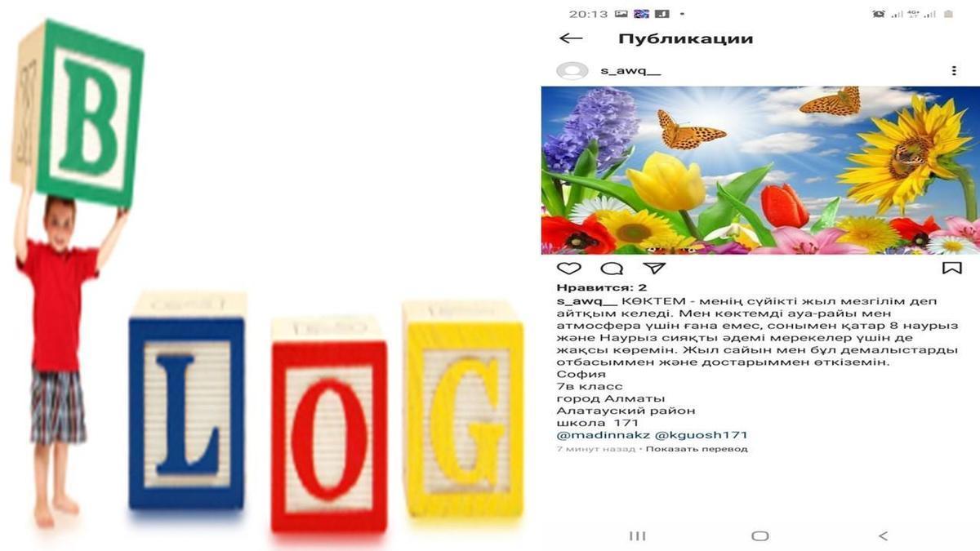Viewport: 980px width, 551px height.
Task: Open recent apps with the three-line button
Action: pyautogui.click(x=638, y=536)
